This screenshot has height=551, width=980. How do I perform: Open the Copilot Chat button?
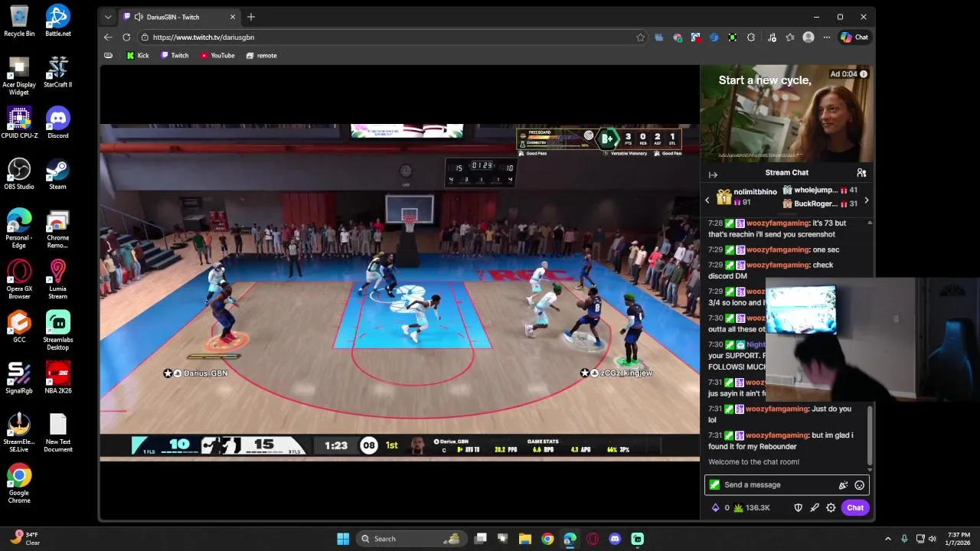tap(854, 37)
